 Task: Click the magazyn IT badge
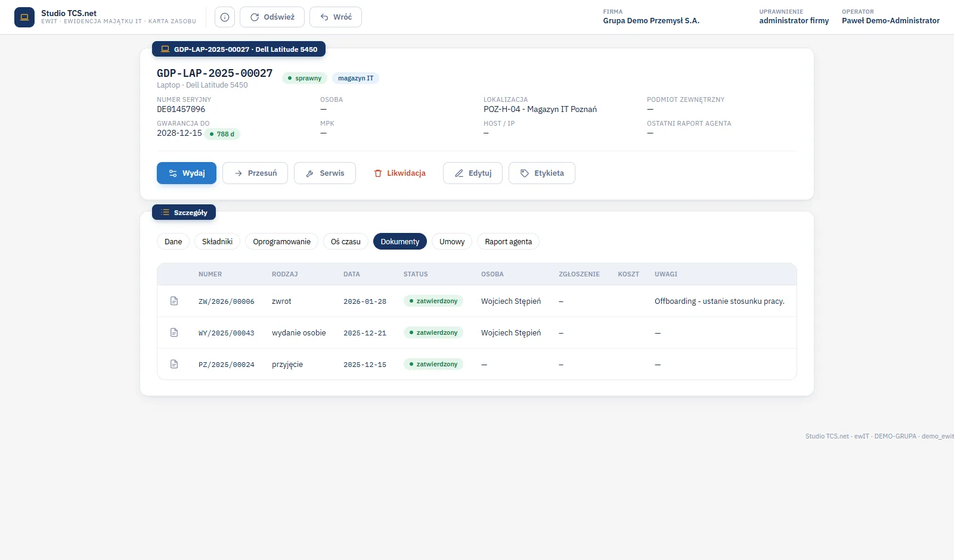(x=355, y=78)
